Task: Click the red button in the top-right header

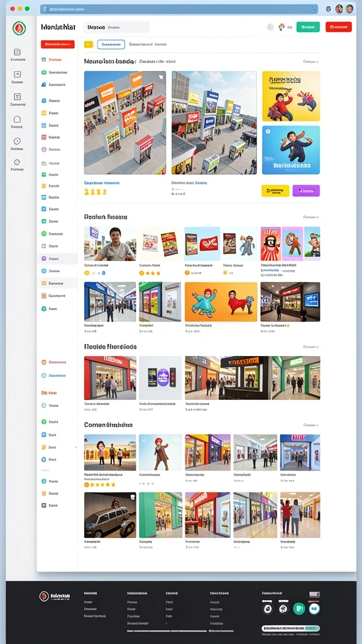Action: (339, 27)
